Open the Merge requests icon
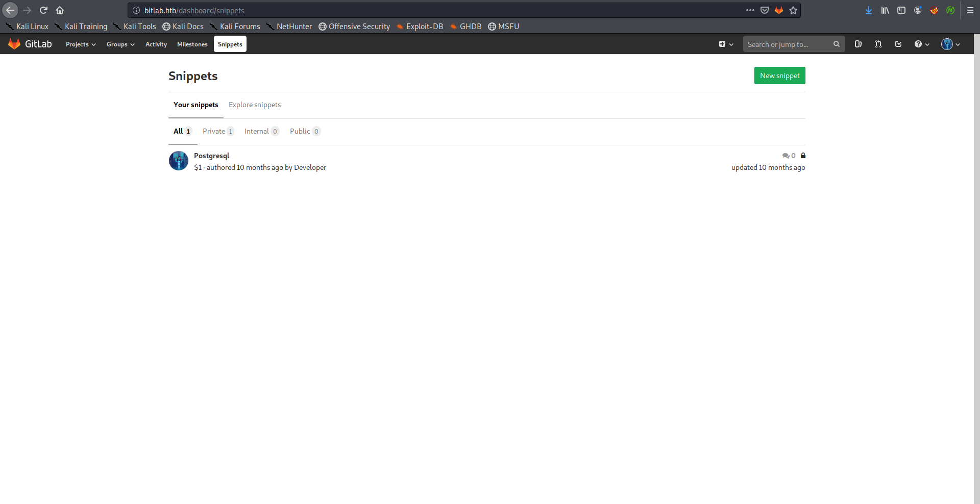980x504 pixels. (878, 44)
